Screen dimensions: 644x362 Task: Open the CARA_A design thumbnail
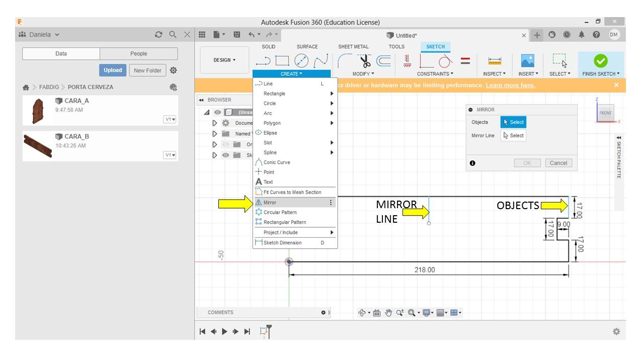pos(37,111)
